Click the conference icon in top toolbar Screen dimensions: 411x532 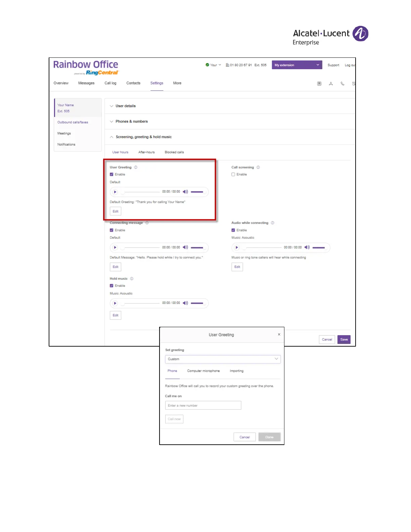tap(331, 84)
